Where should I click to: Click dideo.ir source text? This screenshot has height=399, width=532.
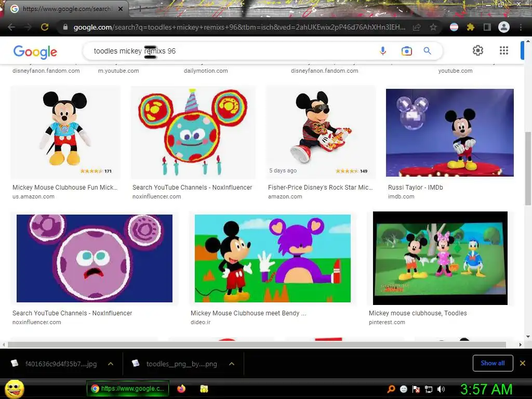pos(200,322)
